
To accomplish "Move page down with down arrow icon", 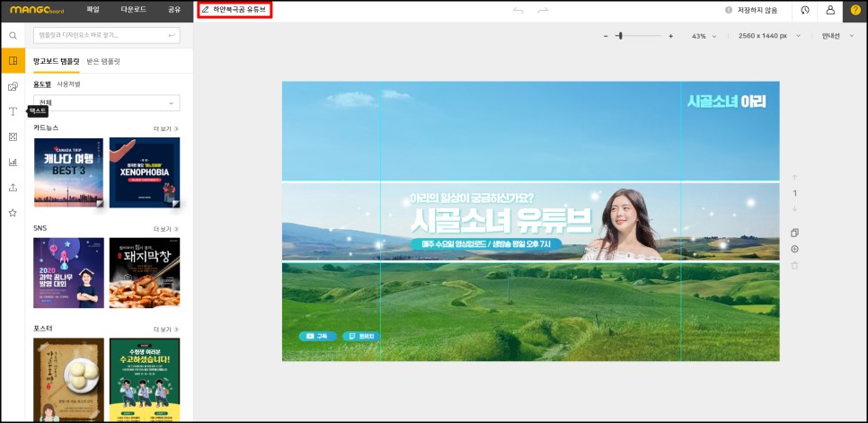I will (x=795, y=208).
